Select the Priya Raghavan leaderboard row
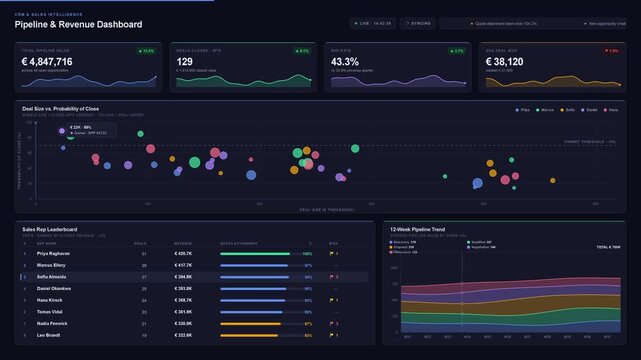The image size is (641, 360). (x=194, y=254)
